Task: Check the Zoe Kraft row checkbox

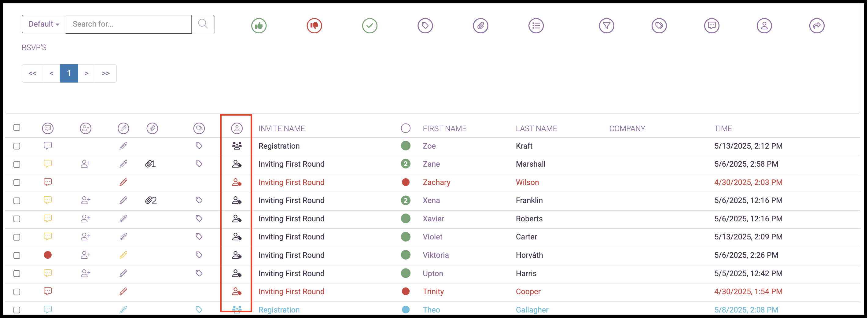Action: (17, 146)
